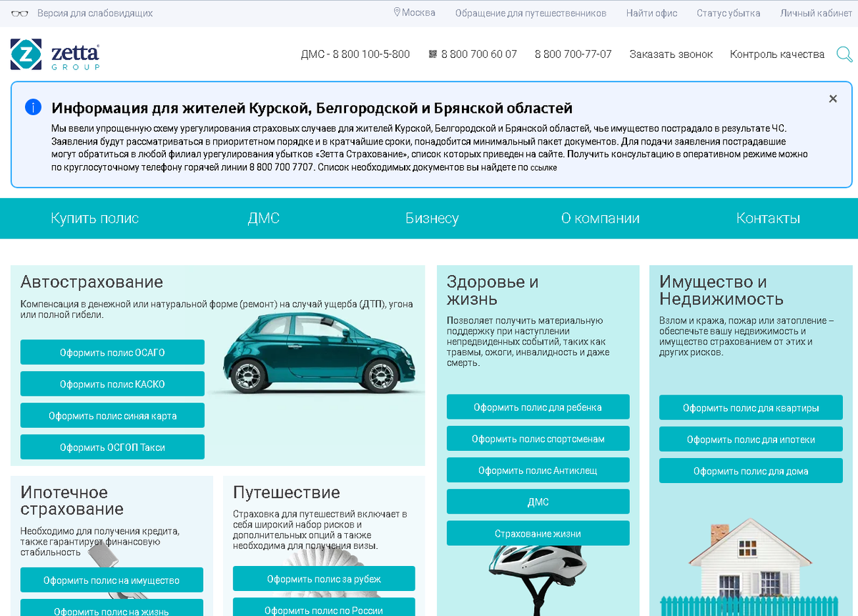Click Оформить полис для ипотеки button
Viewport: 858px width, 616px height.
pyautogui.click(x=751, y=439)
